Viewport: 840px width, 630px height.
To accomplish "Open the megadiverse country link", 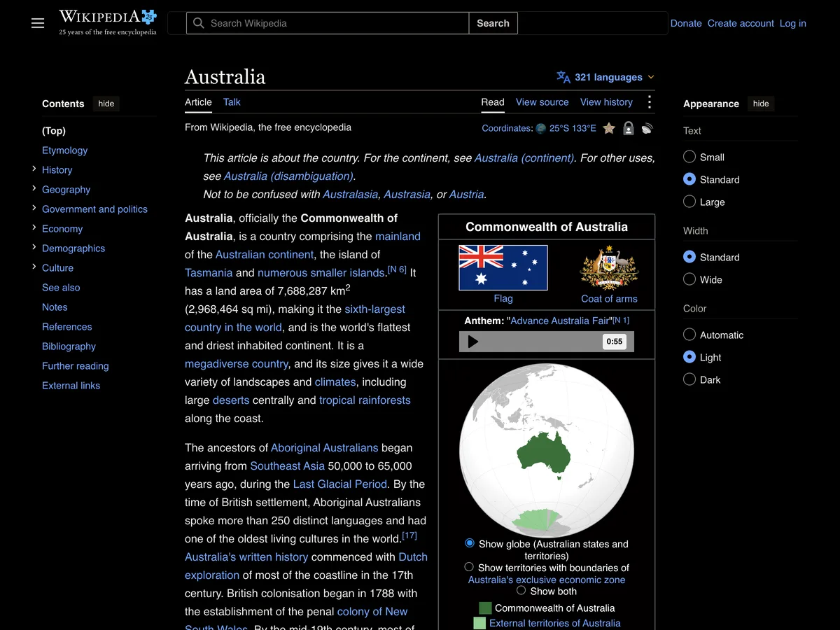I will [237, 364].
